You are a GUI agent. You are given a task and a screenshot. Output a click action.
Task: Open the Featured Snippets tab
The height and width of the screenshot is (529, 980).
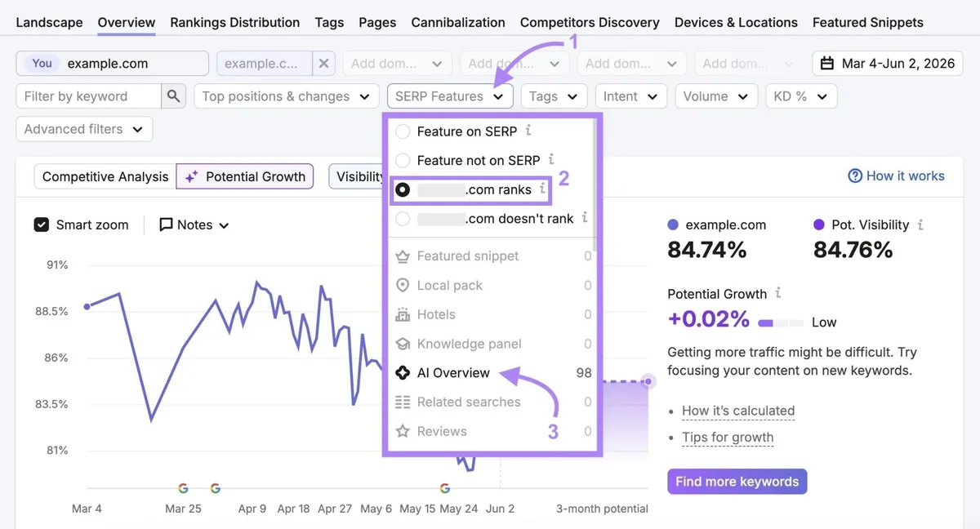click(868, 23)
